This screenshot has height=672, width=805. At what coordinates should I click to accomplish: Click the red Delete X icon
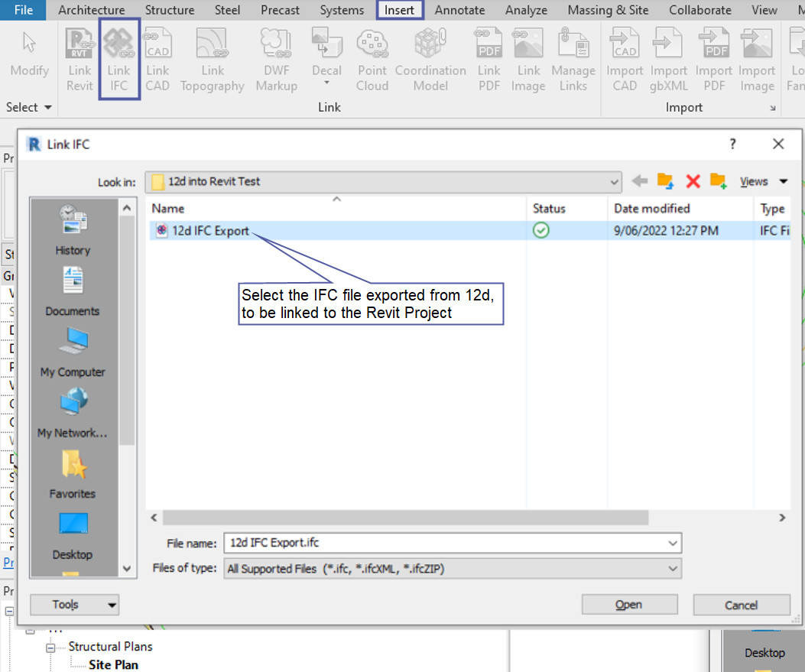click(693, 181)
